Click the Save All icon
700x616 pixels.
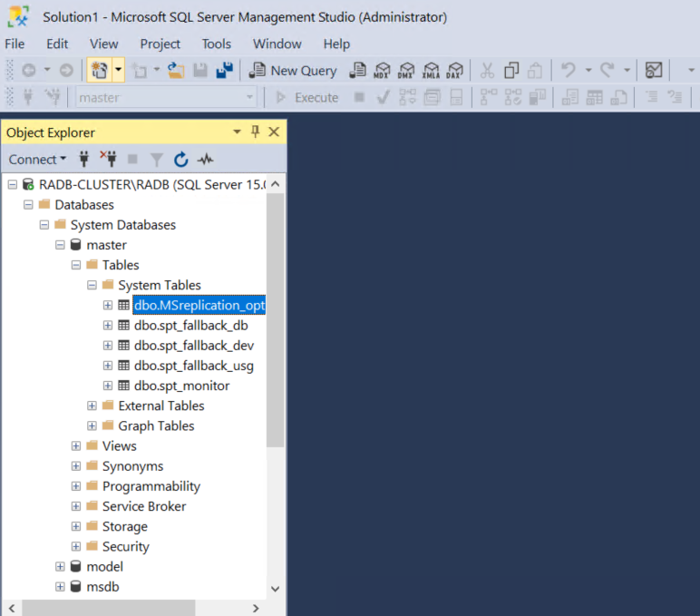click(225, 71)
